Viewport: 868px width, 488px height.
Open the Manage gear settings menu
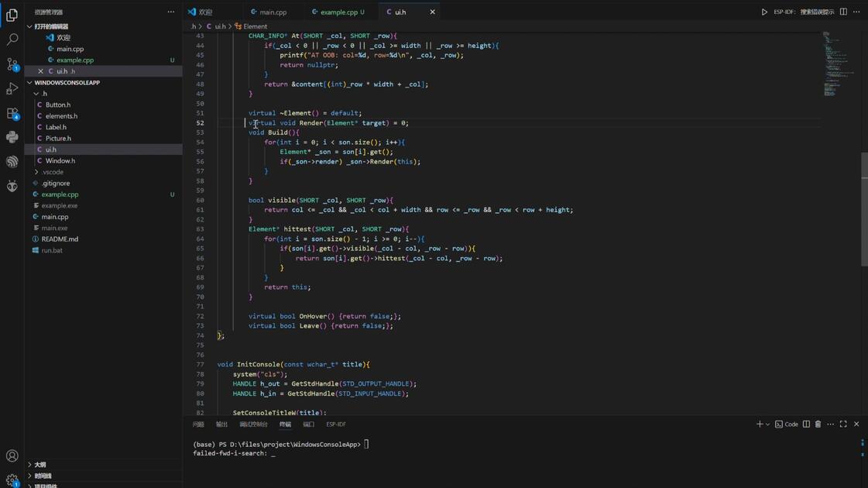[12, 479]
